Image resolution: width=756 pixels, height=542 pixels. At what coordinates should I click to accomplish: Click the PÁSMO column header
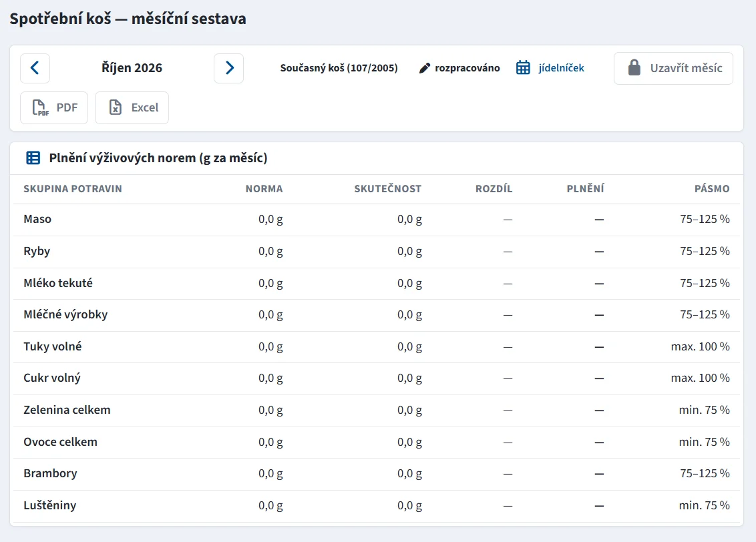pyautogui.click(x=712, y=189)
